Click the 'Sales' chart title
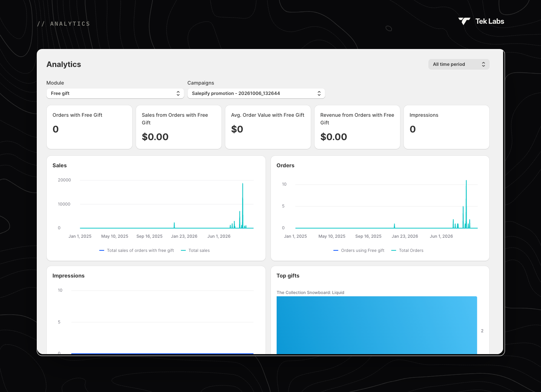541x392 pixels. coord(59,165)
